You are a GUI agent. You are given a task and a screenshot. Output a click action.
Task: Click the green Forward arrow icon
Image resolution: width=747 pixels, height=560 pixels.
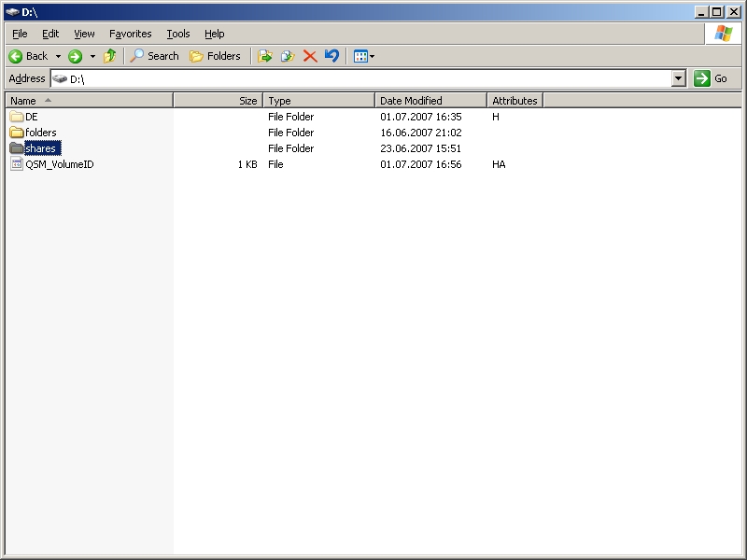click(76, 56)
